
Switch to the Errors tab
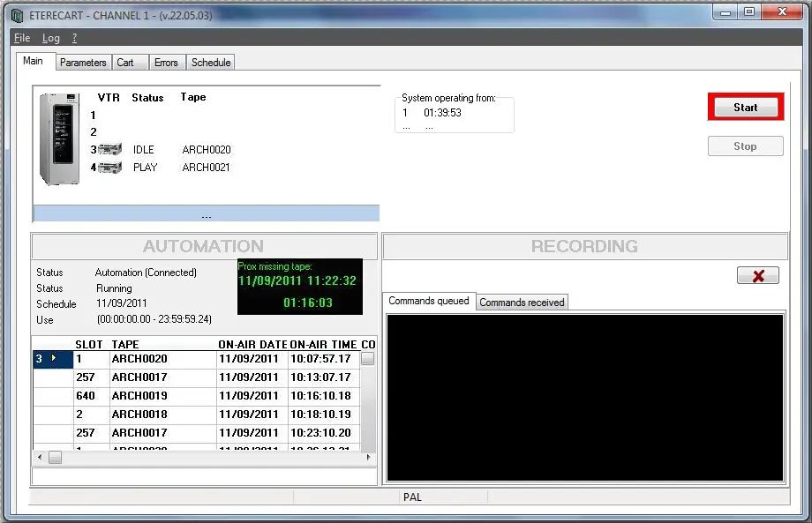[166, 63]
